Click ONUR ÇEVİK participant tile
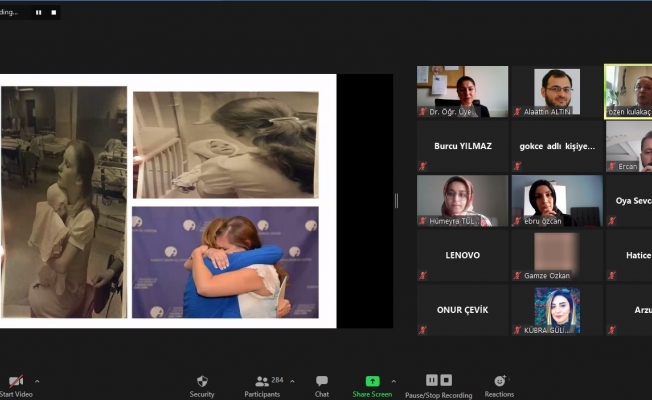652x400 pixels. (x=462, y=310)
